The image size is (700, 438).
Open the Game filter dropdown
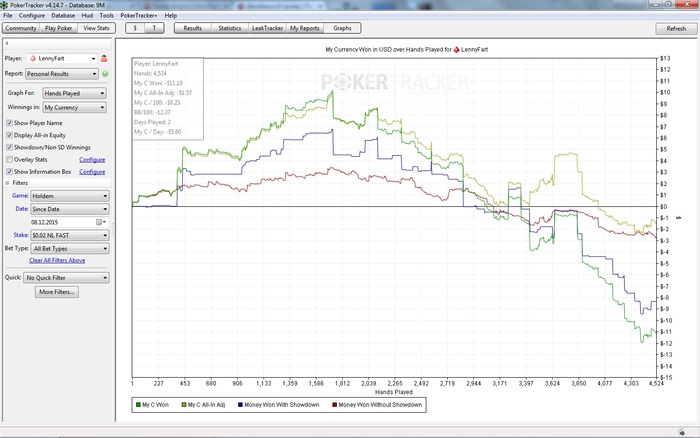pos(70,196)
